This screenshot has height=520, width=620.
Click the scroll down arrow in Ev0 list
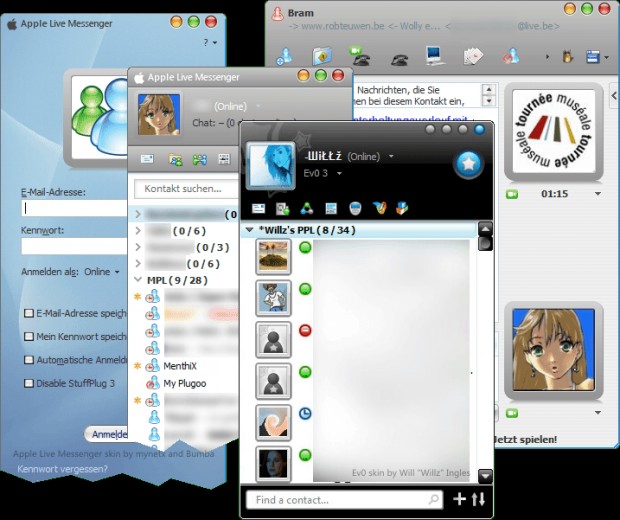tap(485, 476)
